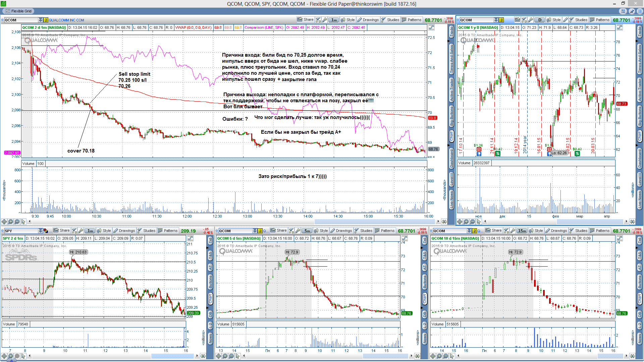Open Patterns on daily QCOM chart
The image size is (644, 362).
600,20
